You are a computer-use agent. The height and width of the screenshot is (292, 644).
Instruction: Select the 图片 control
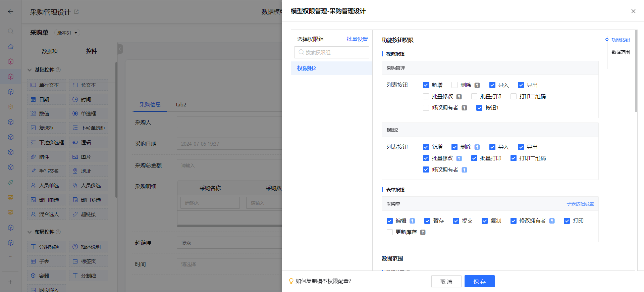[89, 157]
